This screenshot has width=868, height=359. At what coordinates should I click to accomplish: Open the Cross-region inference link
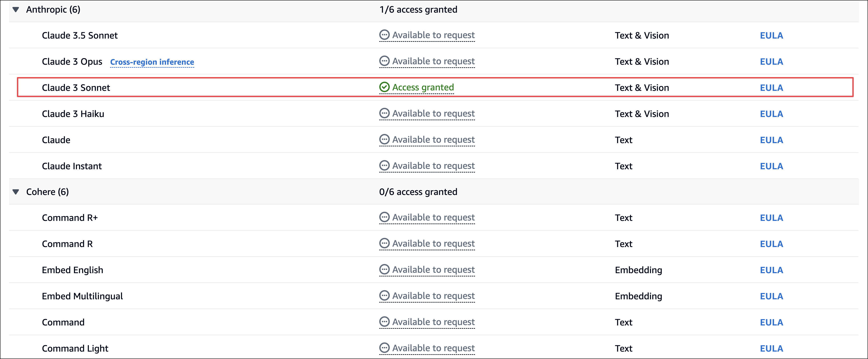[152, 62]
